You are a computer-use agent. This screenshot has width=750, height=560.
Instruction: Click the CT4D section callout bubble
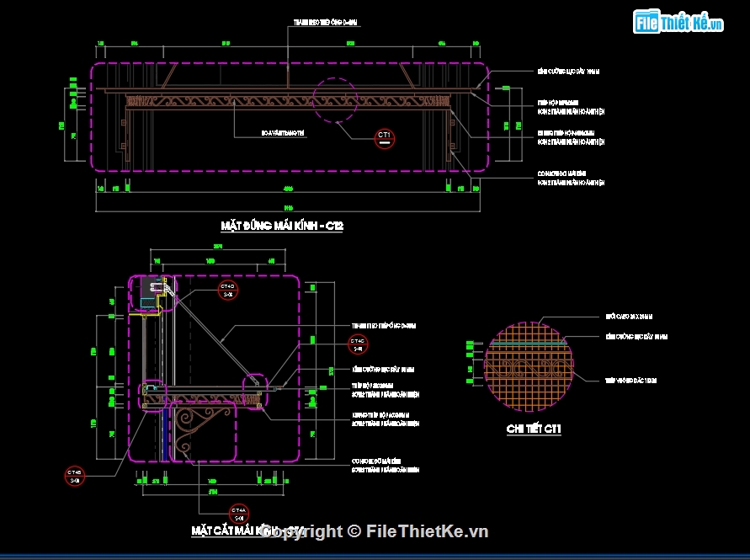[x=227, y=291]
